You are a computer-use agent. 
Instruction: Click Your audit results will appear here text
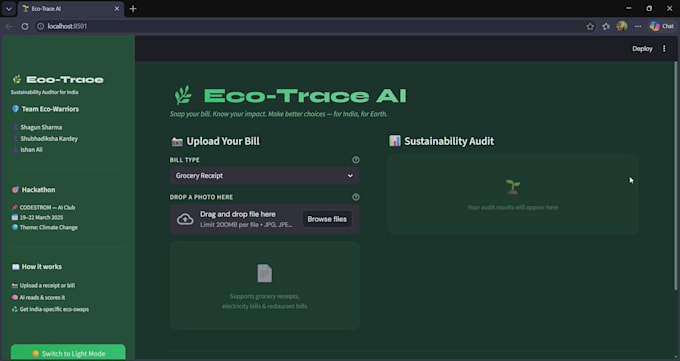click(x=513, y=207)
